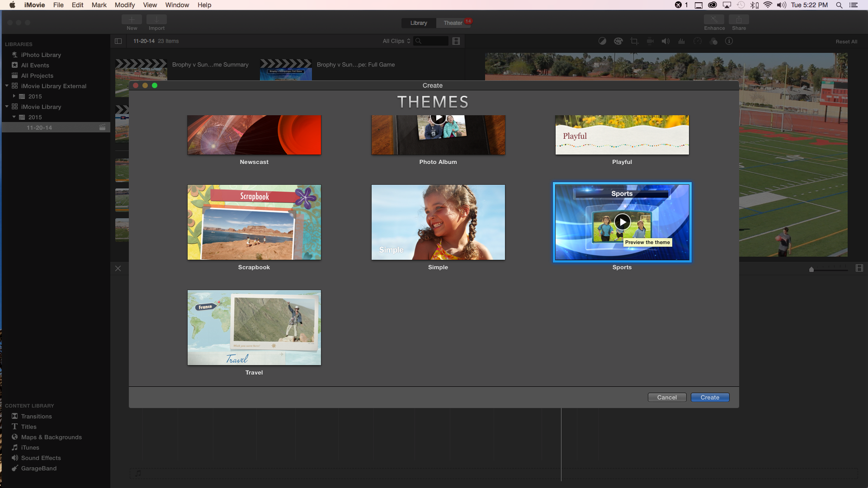Click the Share toolbar button
The width and height of the screenshot is (868, 488).
point(739,19)
